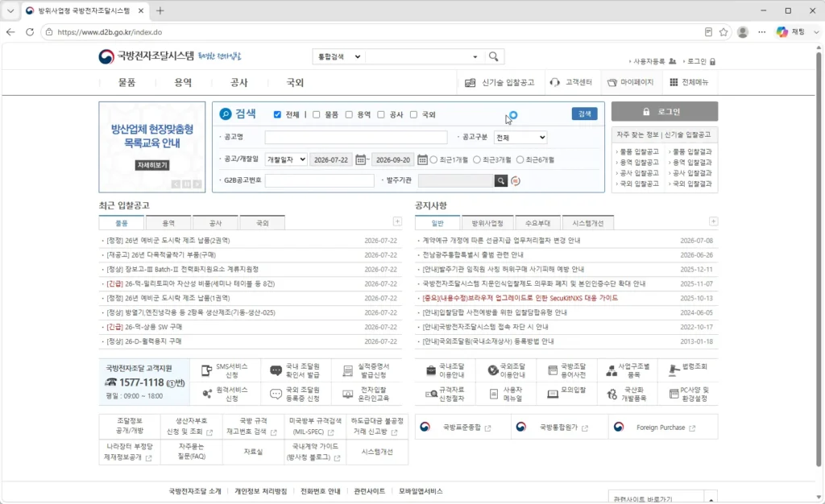The image size is (825, 504).
Task: Click the 공고명 input field
Action: 356,137
